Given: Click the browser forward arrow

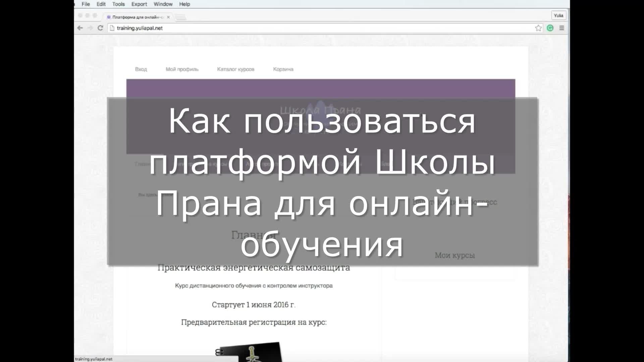Looking at the screenshot, I should point(90,28).
